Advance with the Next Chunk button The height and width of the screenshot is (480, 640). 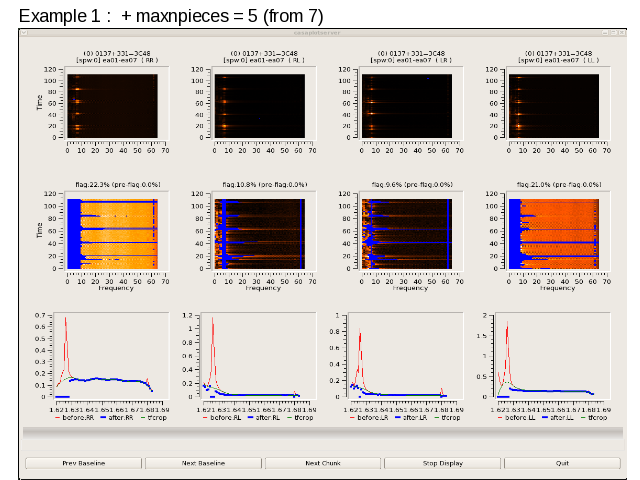(x=323, y=463)
